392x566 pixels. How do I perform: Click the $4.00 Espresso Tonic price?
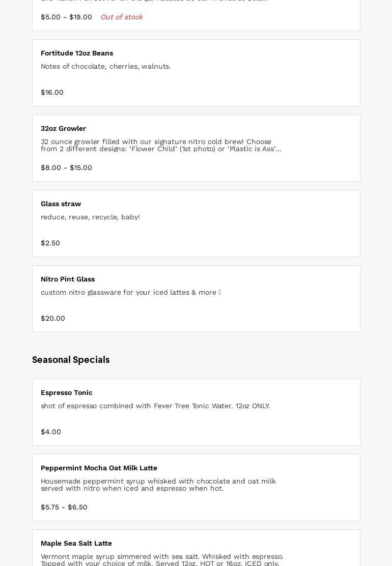(x=51, y=432)
